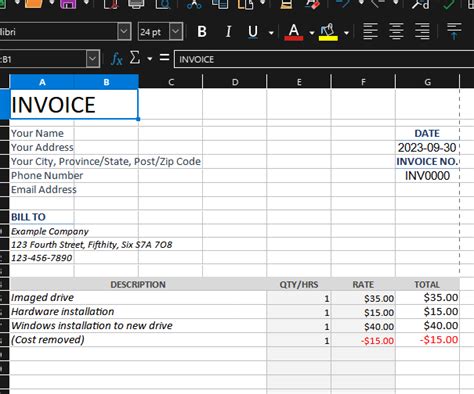Select column E header
The image size is (474, 394).
[x=299, y=82]
